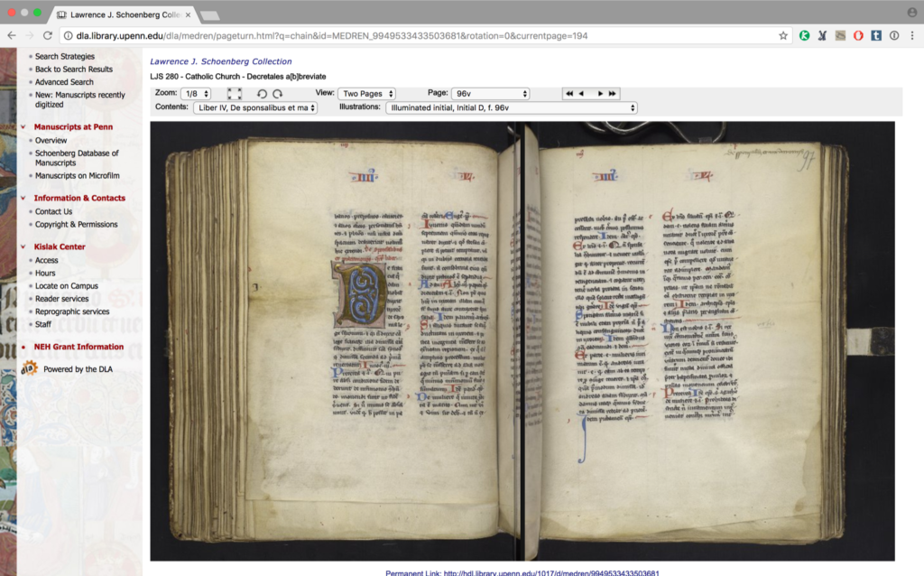
Task: Open the Chrome three-dot menu
Action: click(912, 36)
